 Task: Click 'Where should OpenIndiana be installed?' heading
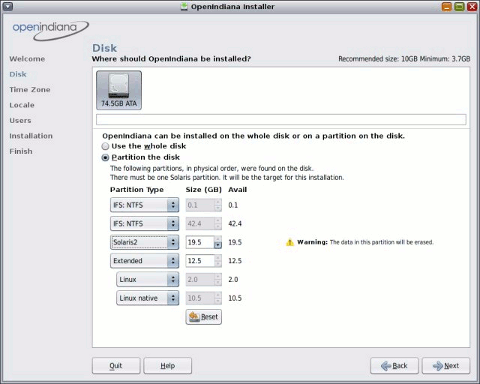(x=171, y=59)
